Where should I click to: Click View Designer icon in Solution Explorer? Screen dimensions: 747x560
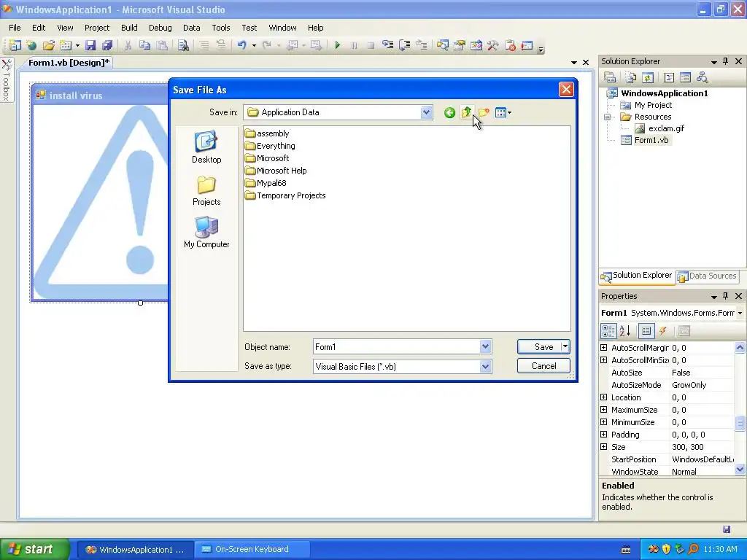pos(685,77)
